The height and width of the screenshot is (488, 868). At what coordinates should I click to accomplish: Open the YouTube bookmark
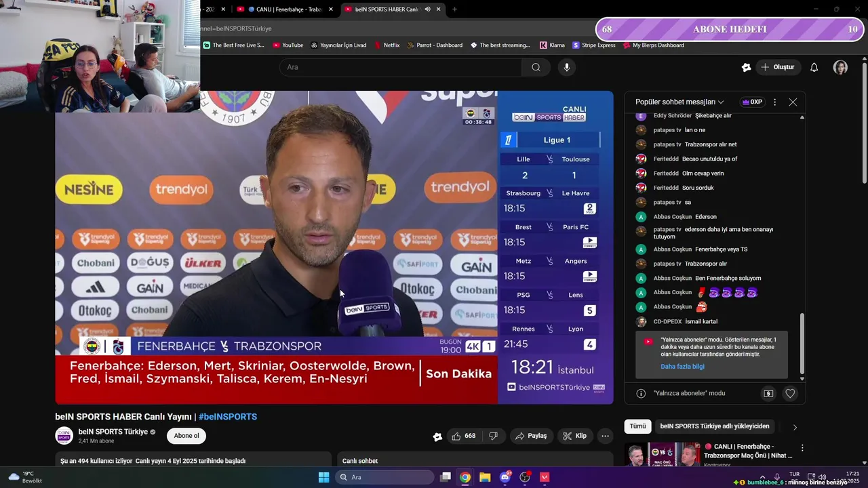[x=288, y=45]
